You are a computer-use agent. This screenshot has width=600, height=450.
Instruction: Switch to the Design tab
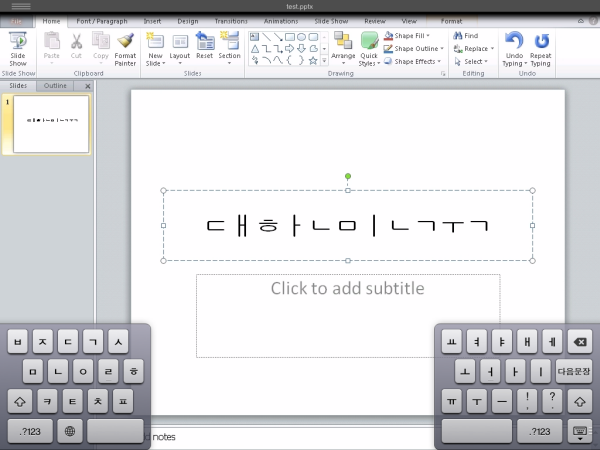(188, 21)
